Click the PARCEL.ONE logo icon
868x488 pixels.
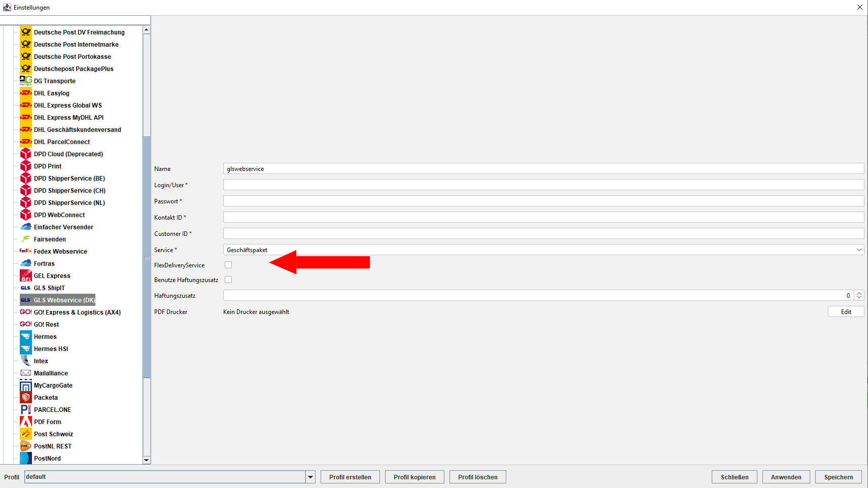(26, 409)
